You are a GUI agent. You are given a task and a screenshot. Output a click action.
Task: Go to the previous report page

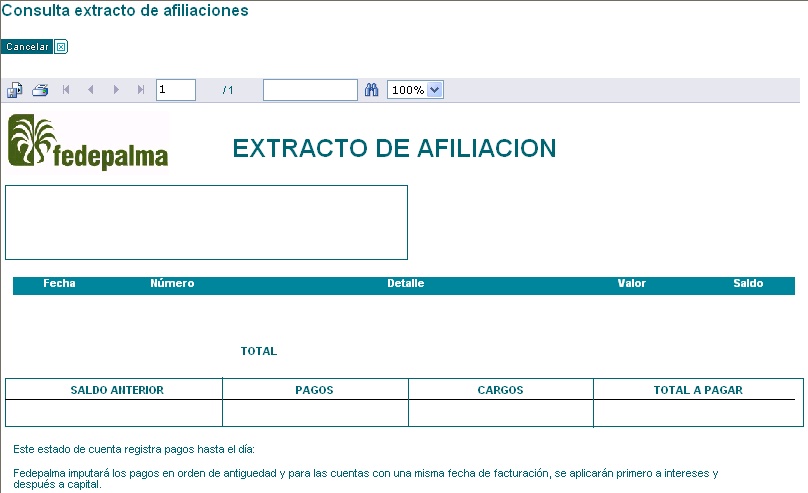pos(91,90)
